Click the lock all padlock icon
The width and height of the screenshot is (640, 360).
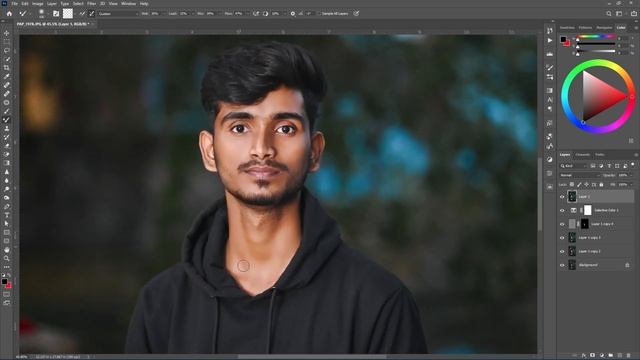point(601,185)
